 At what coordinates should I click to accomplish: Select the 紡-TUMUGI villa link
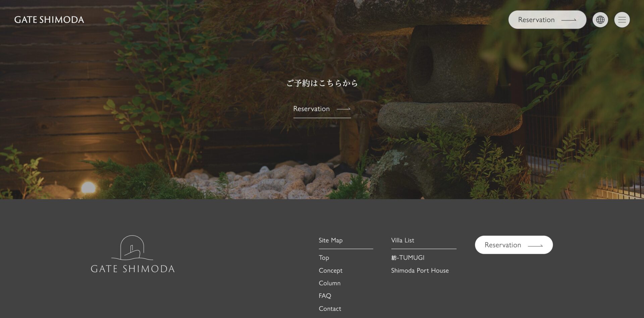(x=408, y=258)
